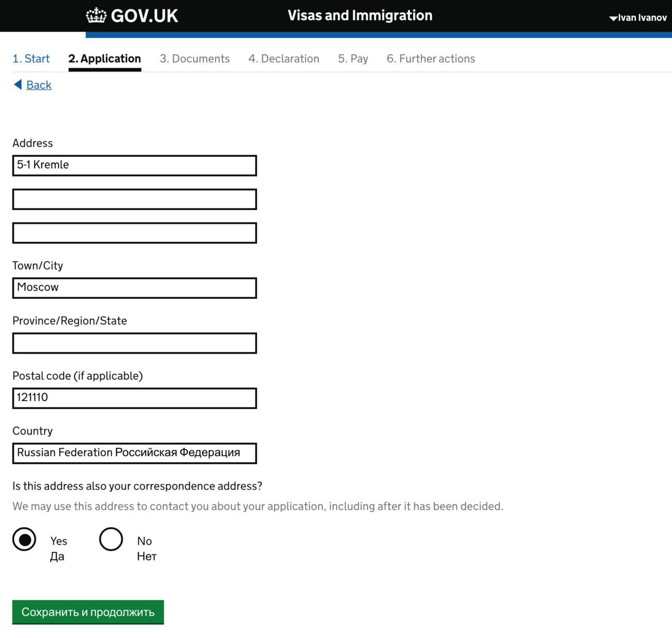Follow the Back link
Screen dimensions: 672x638
(39, 85)
